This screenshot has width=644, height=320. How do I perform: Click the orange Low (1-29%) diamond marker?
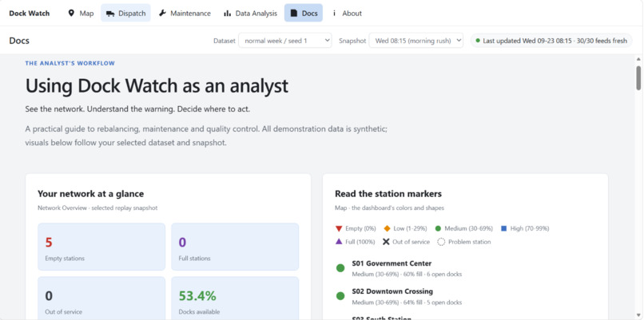click(x=387, y=228)
